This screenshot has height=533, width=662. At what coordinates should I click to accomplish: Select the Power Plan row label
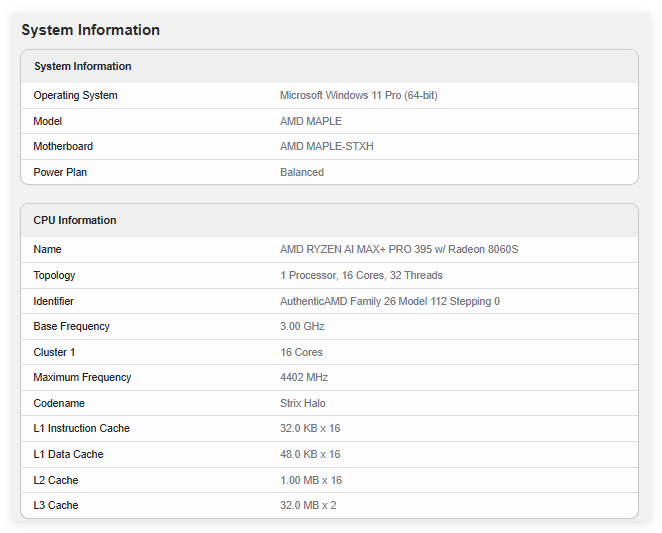pos(60,172)
